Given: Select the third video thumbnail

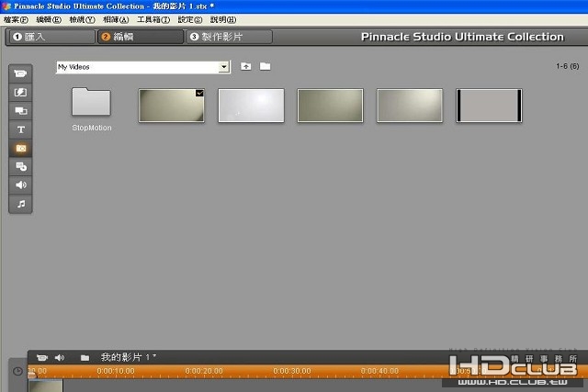Looking at the screenshot, I should [330, 106].
